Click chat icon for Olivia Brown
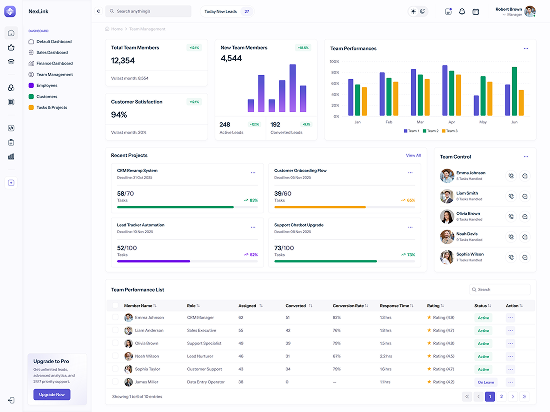 [x=525, y=217]
